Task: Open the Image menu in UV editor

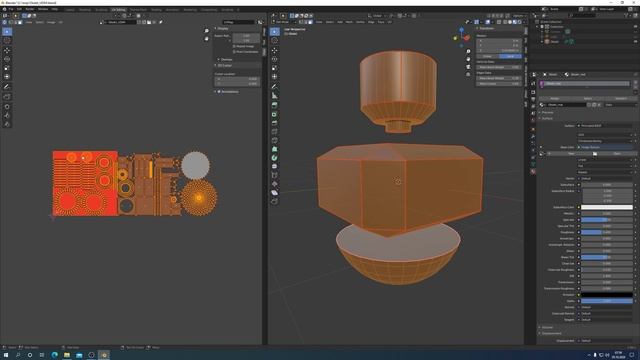Action: click(x=51, y=22)
